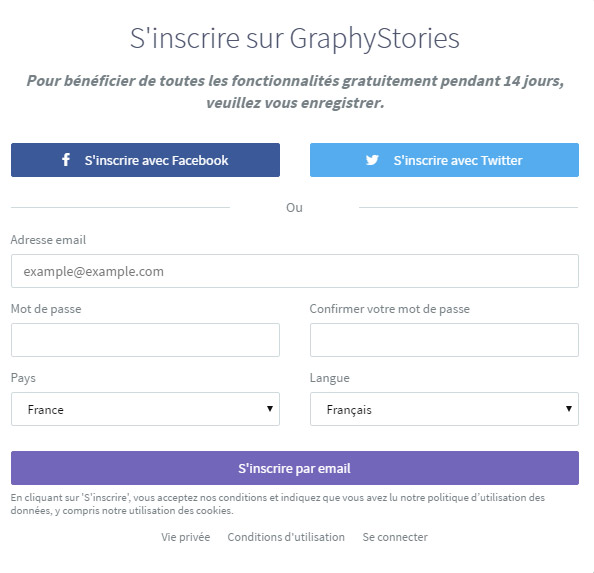Click the Adresse email label
594x573 pixels.
click(48, 240)
